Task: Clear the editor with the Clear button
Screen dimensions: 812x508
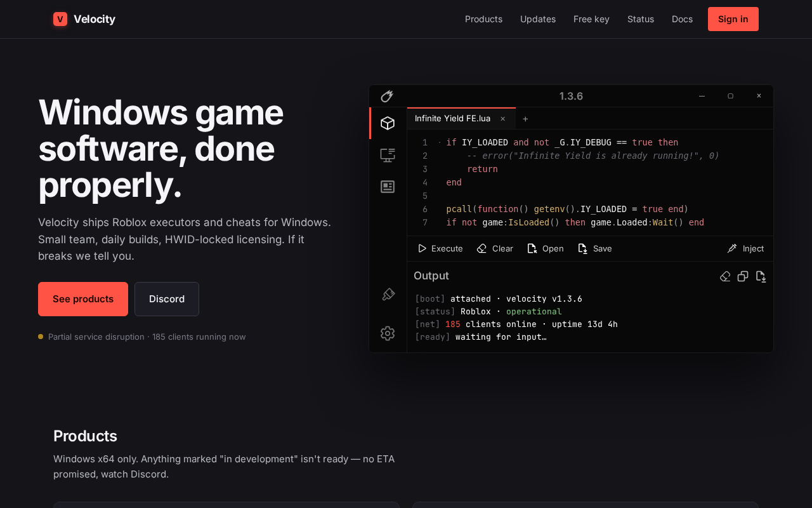Action: (x=495, y=248)
